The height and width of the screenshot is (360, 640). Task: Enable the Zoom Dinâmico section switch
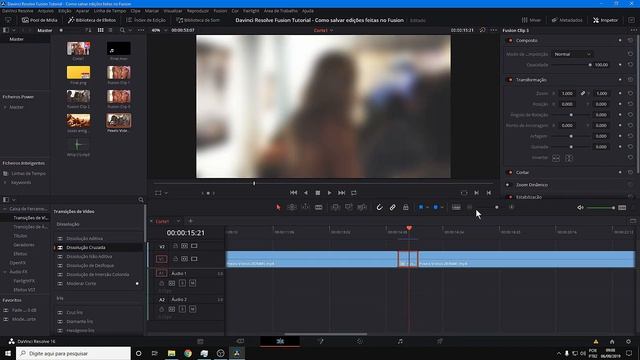pyautogui.click(x=508, y=184)
